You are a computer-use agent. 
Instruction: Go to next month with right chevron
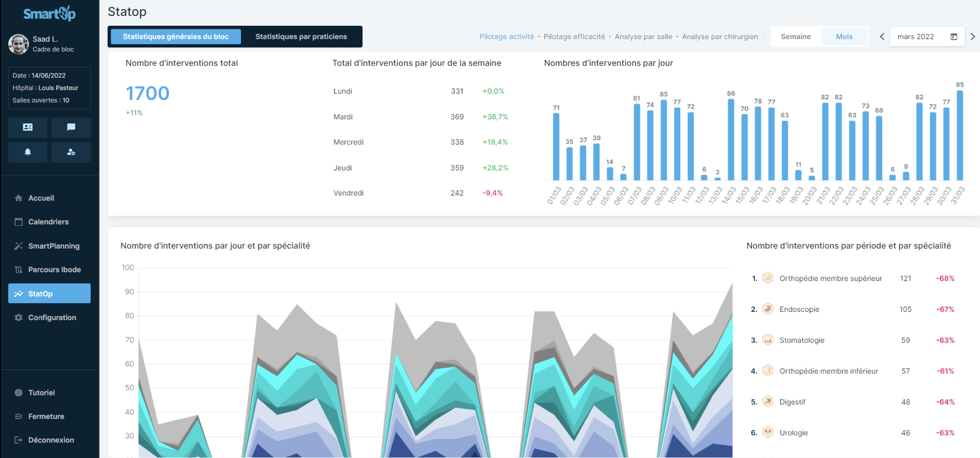click(x=973, y=37)
